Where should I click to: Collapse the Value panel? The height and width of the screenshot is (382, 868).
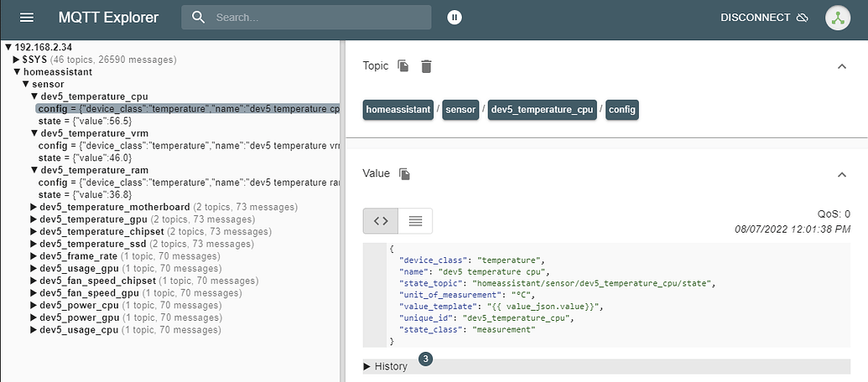coord(842,173)
